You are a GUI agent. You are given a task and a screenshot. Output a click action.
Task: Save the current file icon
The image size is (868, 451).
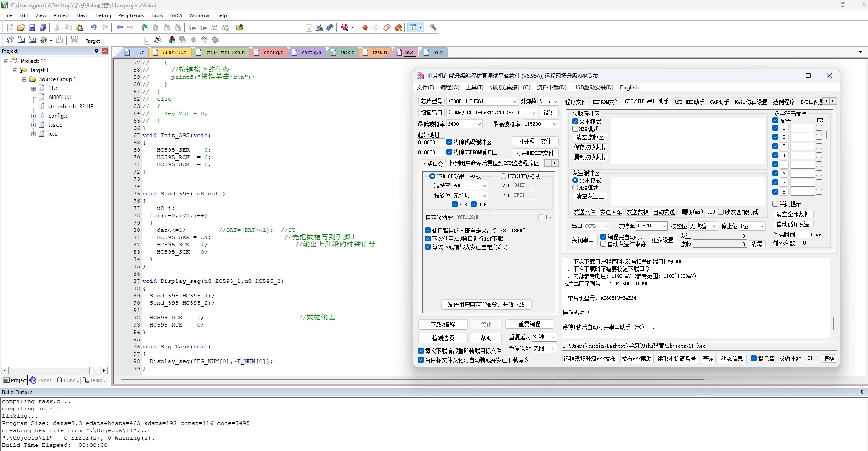pos(32,27)
